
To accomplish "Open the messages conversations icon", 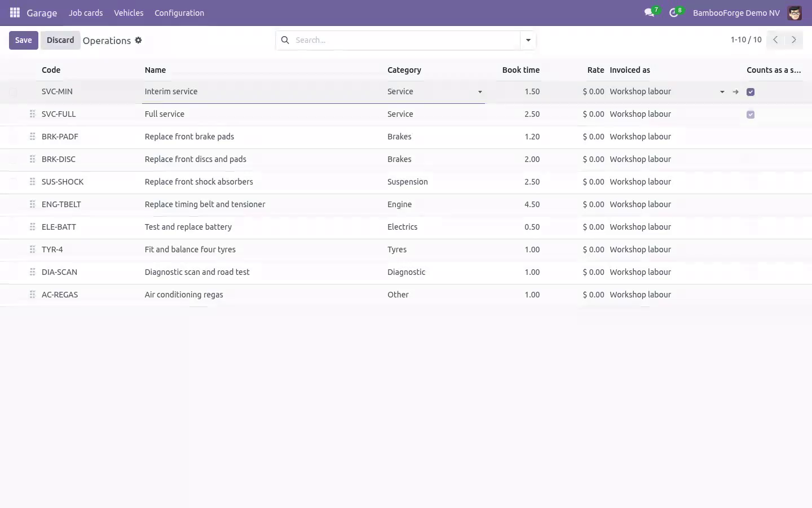I will [x=650, y=12].
